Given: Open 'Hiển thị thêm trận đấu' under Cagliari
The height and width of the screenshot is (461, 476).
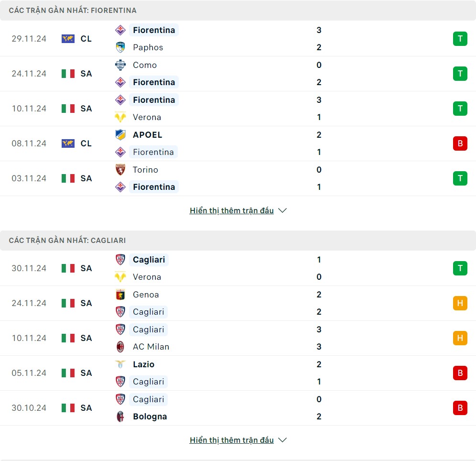Looking at the screenshot, I should [x=231, y=440].
